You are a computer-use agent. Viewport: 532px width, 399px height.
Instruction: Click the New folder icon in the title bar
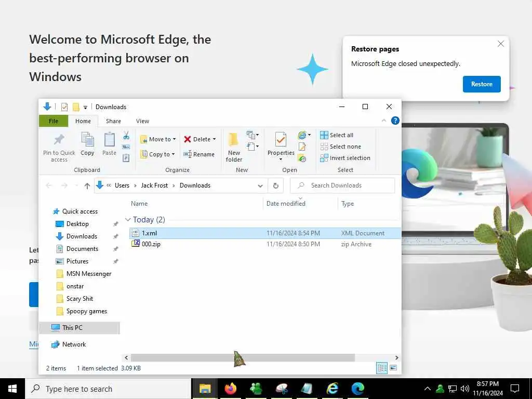(76, 107)
